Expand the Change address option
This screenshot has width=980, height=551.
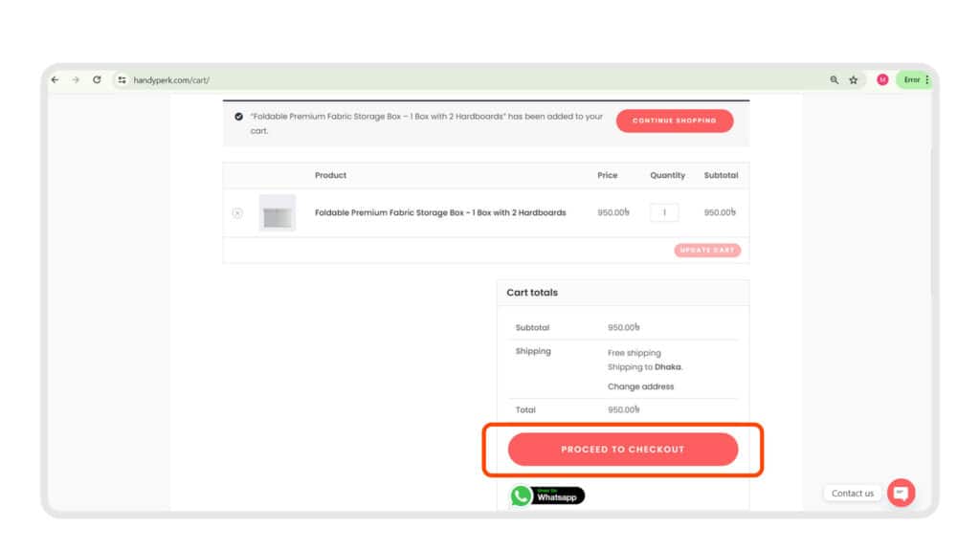[x=640, y=386]
